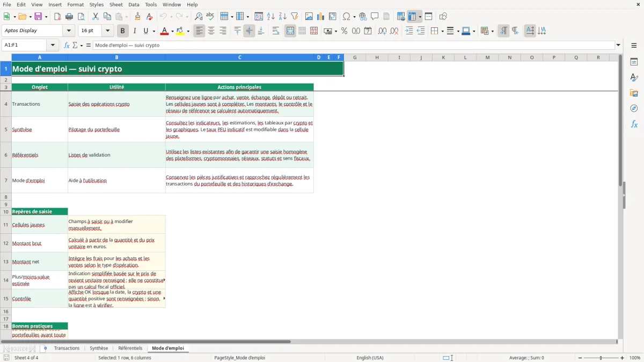Sort ascending with the A-Z icon
This screenshot has width=644, height=362.
point(271,17)
